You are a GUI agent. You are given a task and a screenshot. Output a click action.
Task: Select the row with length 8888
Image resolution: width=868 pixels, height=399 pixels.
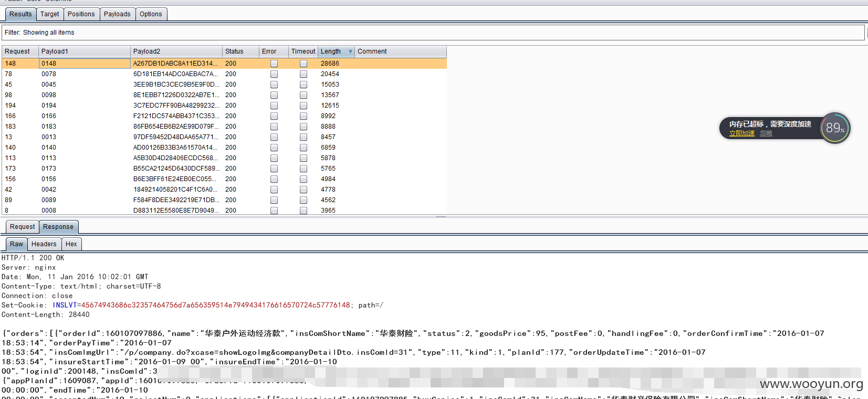pos(224,127)
